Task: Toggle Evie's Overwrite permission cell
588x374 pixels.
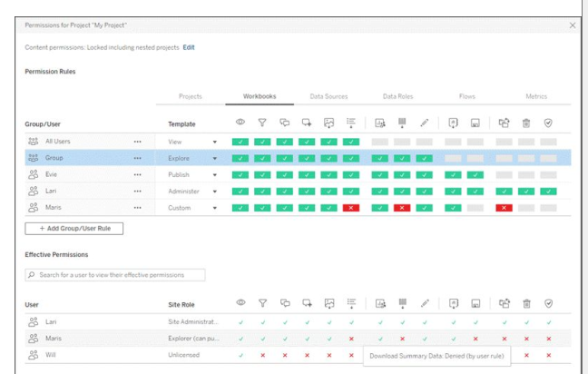Action: [475, 175]
